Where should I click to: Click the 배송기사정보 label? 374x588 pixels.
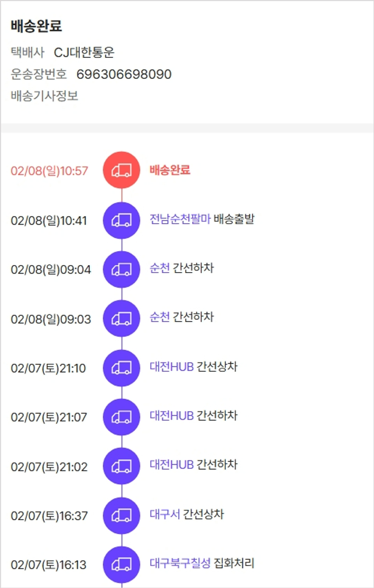[x=44, y=96]
